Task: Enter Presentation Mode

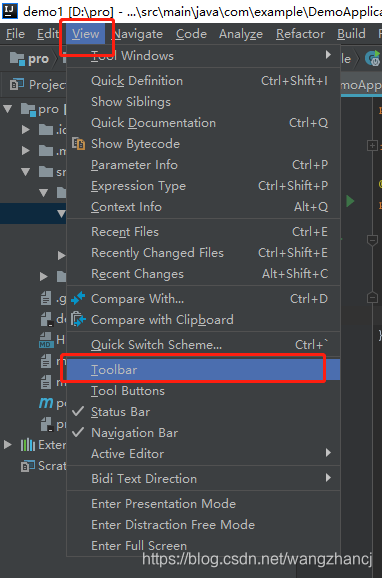Action: tap(203, 504)
